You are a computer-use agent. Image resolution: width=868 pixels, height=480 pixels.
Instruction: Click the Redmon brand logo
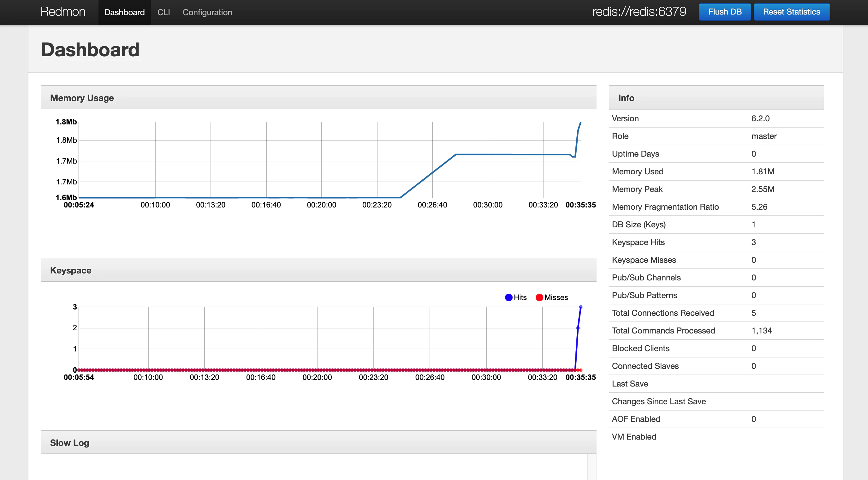point(63,12)
